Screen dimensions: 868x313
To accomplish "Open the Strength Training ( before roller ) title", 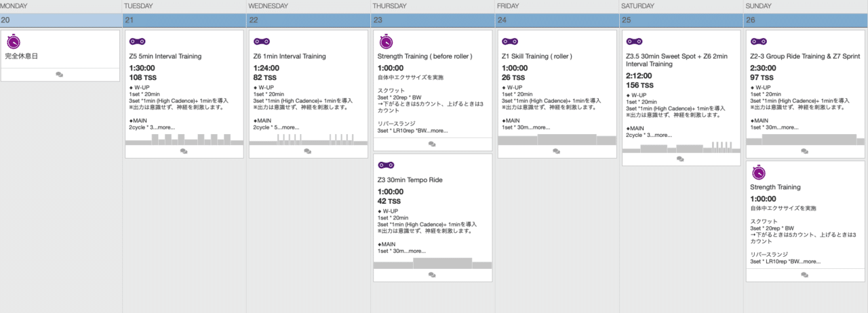I will 425,56.
